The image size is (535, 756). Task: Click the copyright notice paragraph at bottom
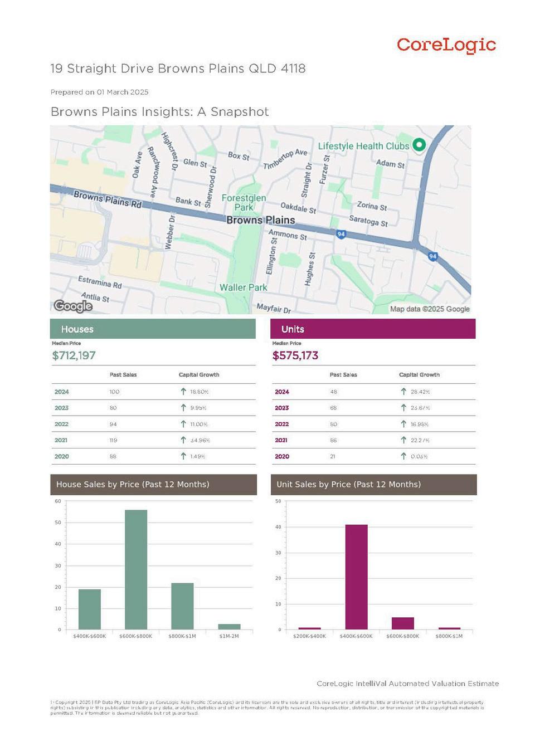267,708
